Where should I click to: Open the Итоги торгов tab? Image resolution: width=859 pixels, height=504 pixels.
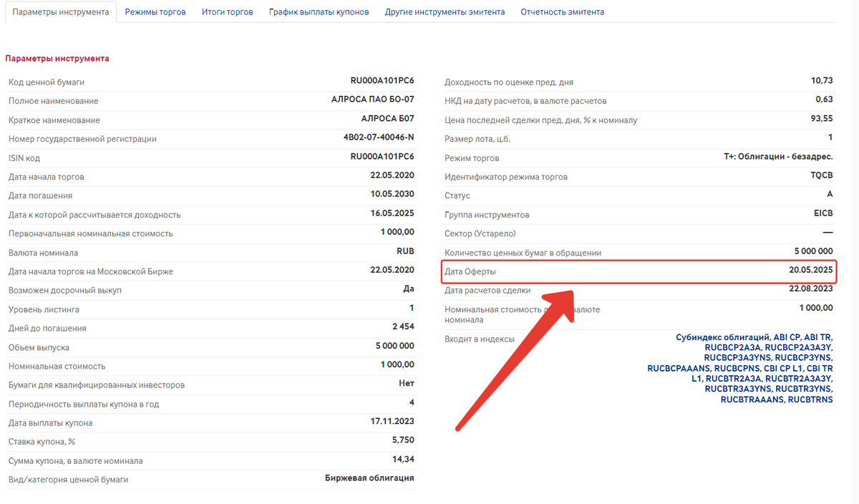point(227,11)
